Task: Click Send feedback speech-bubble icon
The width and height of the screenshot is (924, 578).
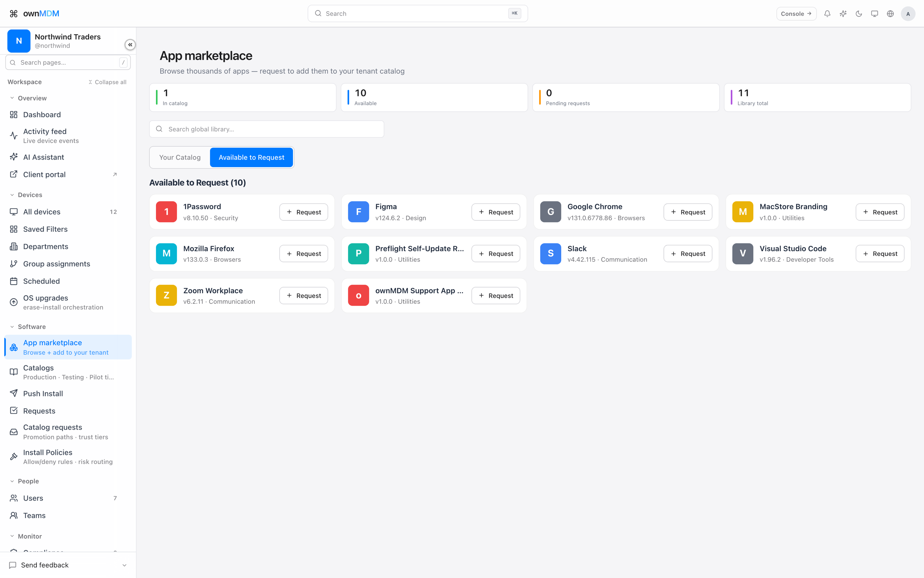Action: coord(13,565)
